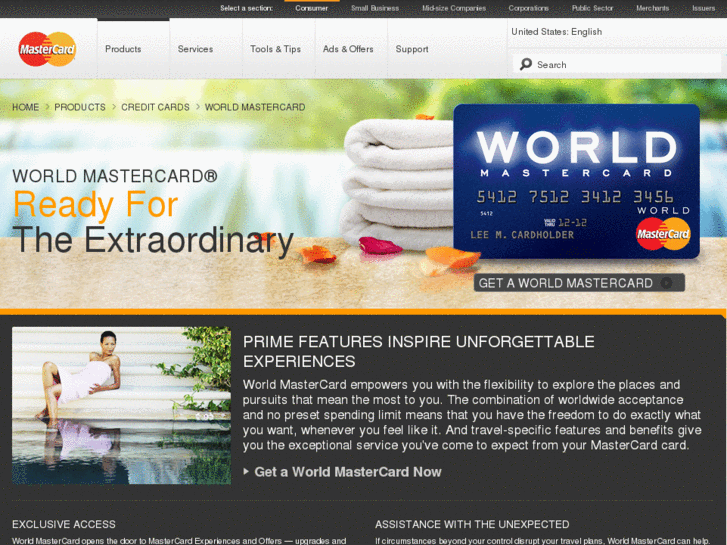The image size is (727, 545).
Task: Open the Support menu
Action: (412, 49)
